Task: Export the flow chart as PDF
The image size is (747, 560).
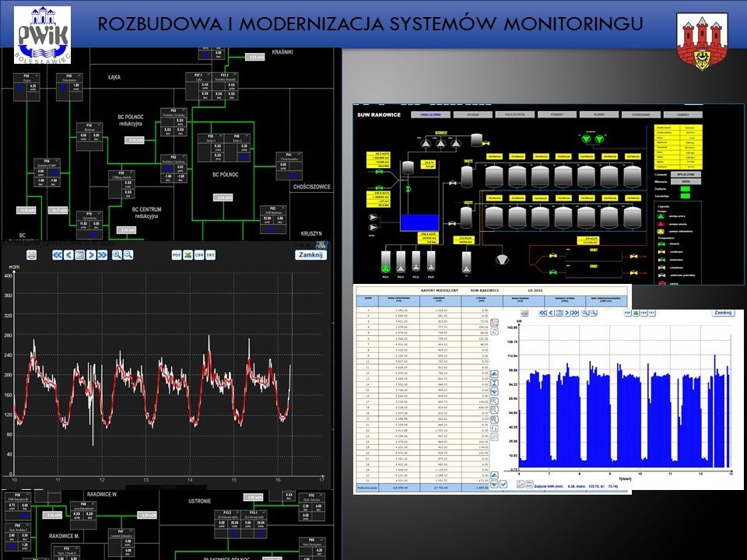Action: point(176,255)
